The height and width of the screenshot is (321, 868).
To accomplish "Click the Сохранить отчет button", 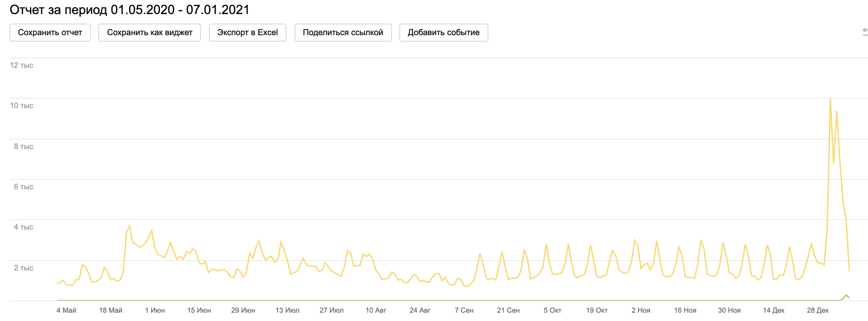I will click(50, 33).
